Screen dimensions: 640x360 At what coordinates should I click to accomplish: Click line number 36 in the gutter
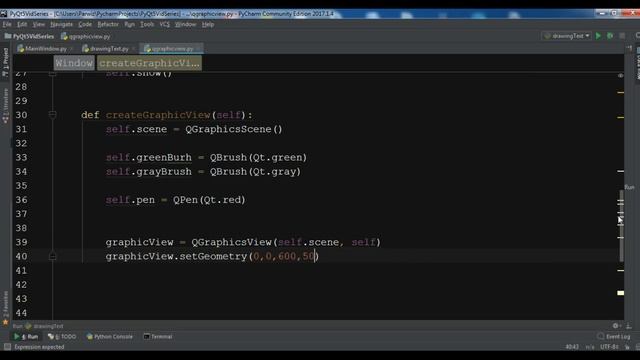(21, 200)
